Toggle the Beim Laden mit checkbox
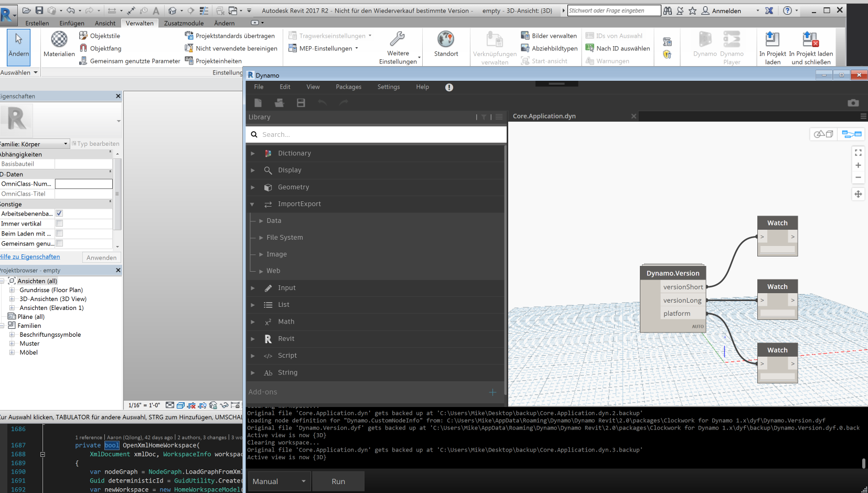Screen dimensions: 868x493 pos(59,233)
